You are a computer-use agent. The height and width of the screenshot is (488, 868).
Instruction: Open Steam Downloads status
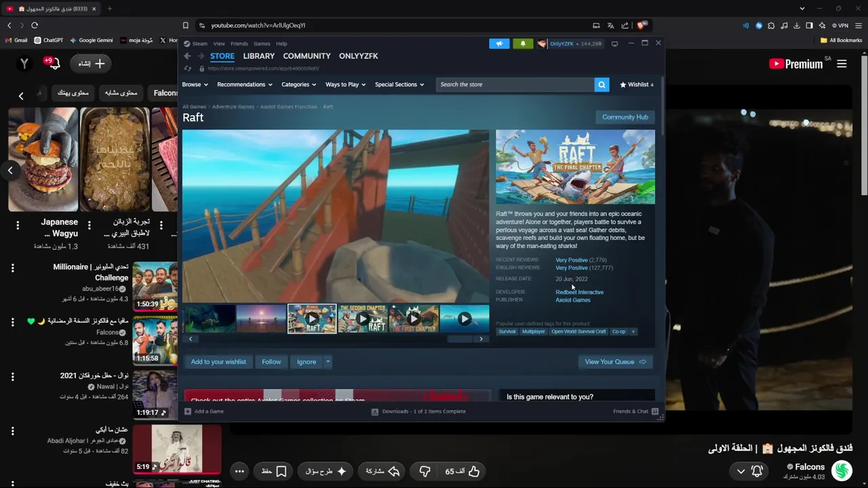coord(418,411)
